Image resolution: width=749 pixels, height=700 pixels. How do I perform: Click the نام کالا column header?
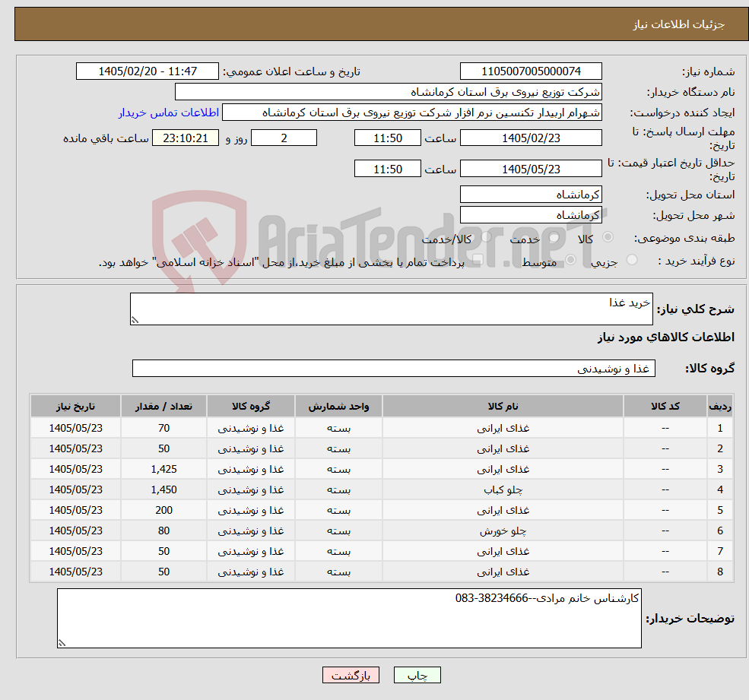503,407
